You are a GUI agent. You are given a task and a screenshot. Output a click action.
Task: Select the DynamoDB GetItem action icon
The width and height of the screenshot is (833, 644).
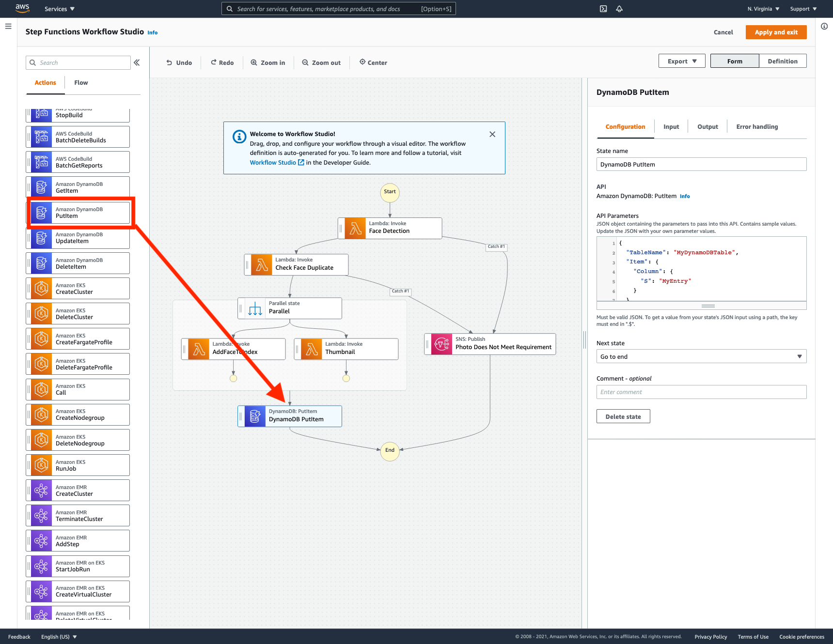(x=42, y=187)
